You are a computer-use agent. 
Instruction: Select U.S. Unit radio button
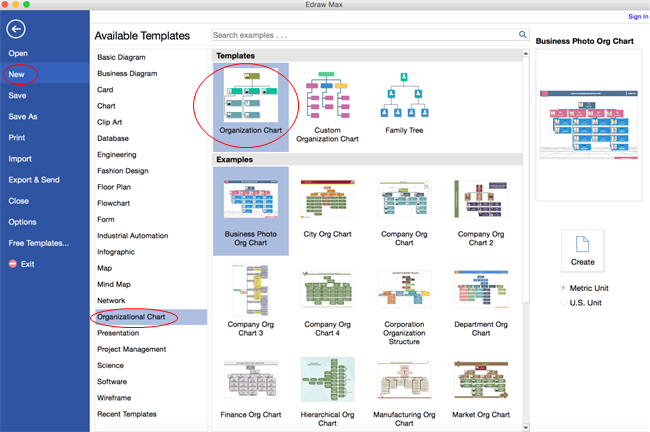click(x=563, y=302)
